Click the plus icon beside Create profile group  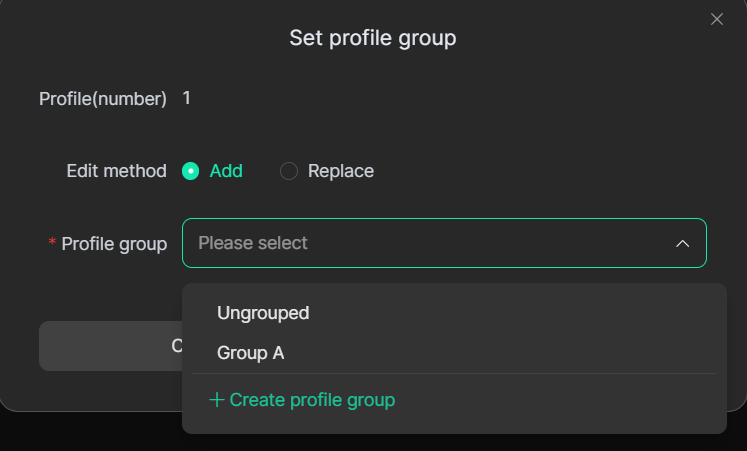coord(216,400)
